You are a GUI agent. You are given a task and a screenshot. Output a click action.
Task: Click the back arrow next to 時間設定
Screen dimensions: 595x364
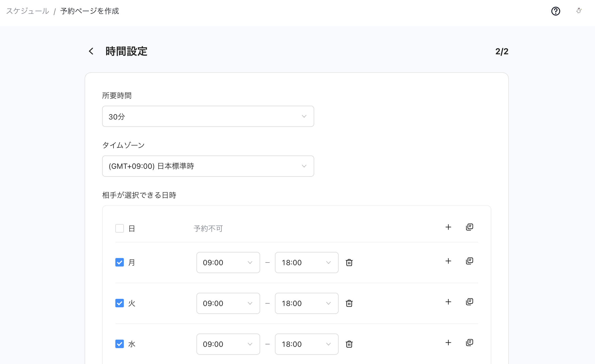pyautogui.click(x=91, y=51)
